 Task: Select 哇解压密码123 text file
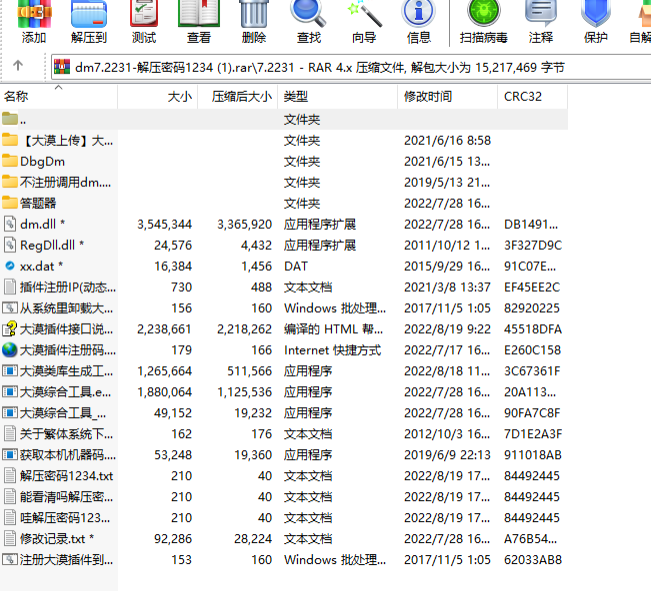click(56, 517)
